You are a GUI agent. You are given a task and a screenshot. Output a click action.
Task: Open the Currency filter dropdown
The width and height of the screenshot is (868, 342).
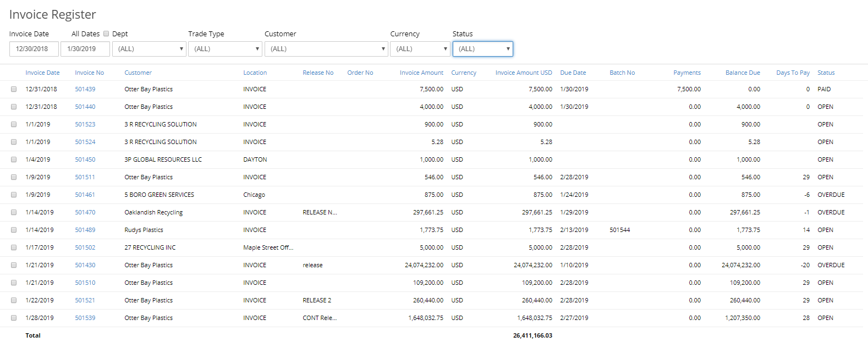click(x=420, y=49)
